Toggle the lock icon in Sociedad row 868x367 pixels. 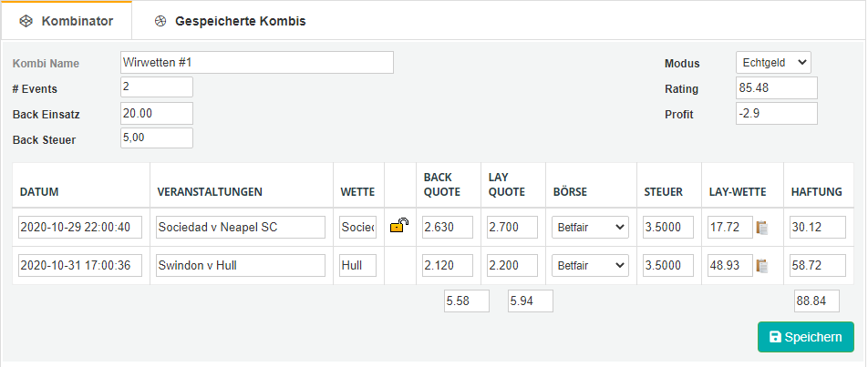pos(399,226)
